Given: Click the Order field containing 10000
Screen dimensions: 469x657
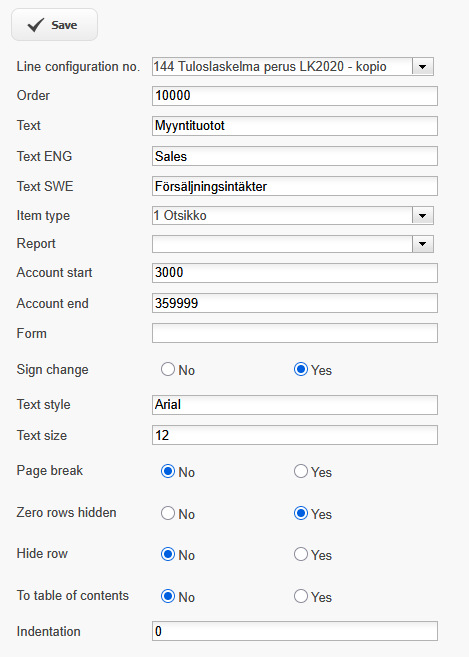Looking at the screenshot, I should click(295, 96).
